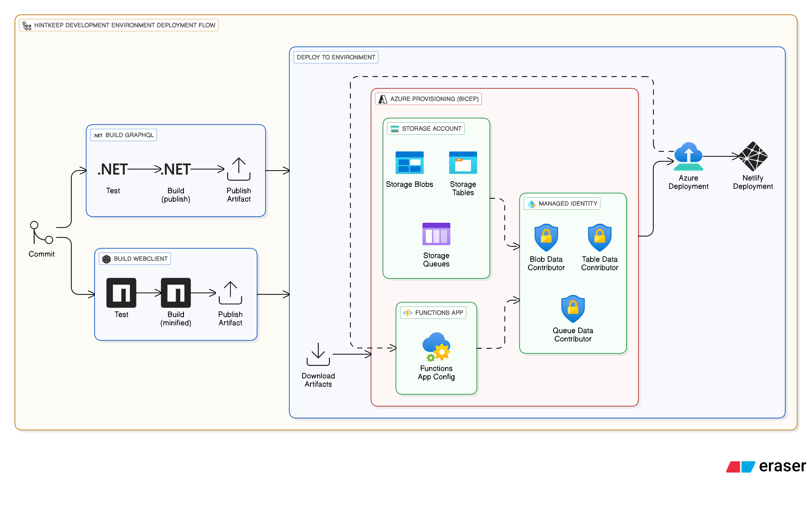This screenshot has height=507, width=812.
Task: Click the npm Build (minified) icon
Action: (176, 293)
